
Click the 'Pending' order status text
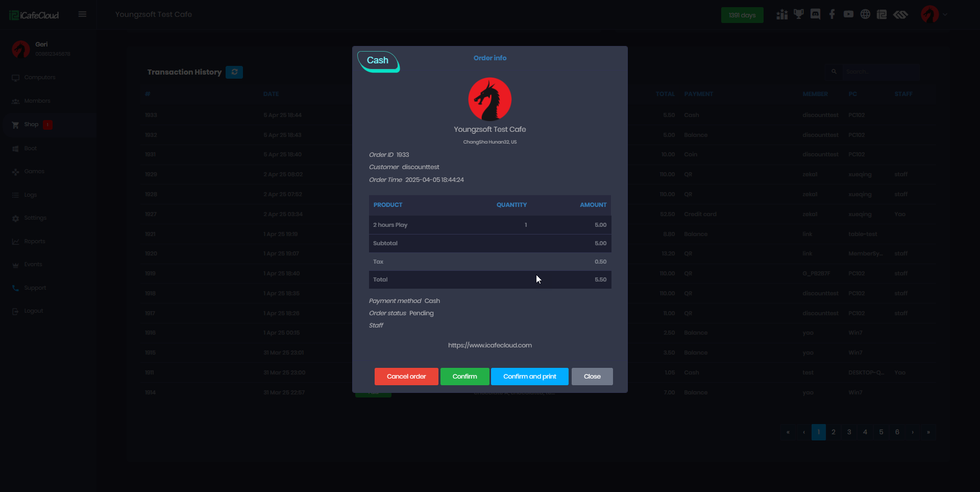(422, 313)
